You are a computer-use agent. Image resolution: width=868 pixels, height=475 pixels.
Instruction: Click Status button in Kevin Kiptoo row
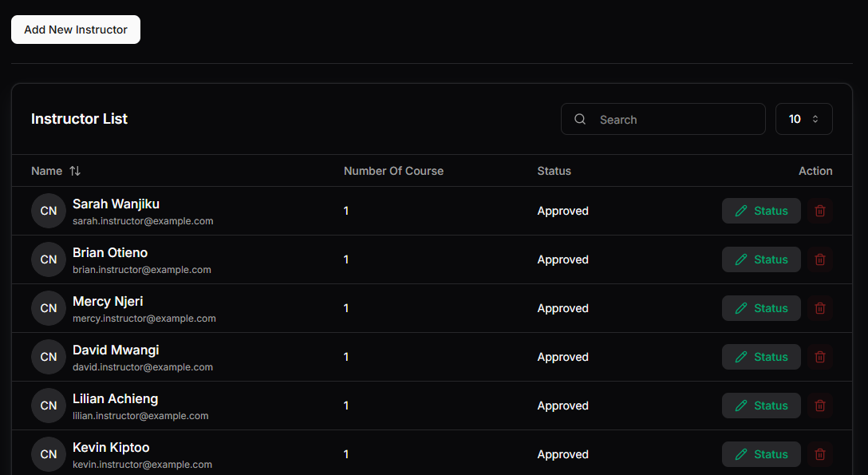click(x=761, y=454)
